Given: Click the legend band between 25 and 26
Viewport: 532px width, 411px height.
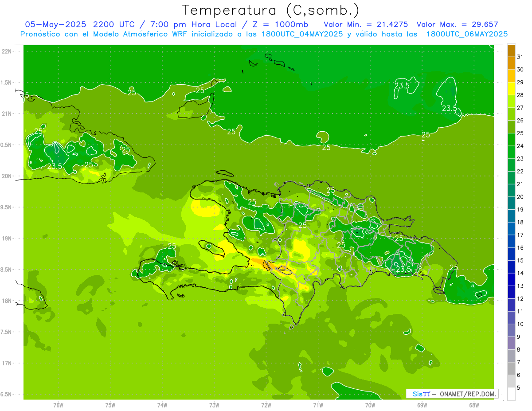Looking at the screenshot, I should (x=511, y=127).
